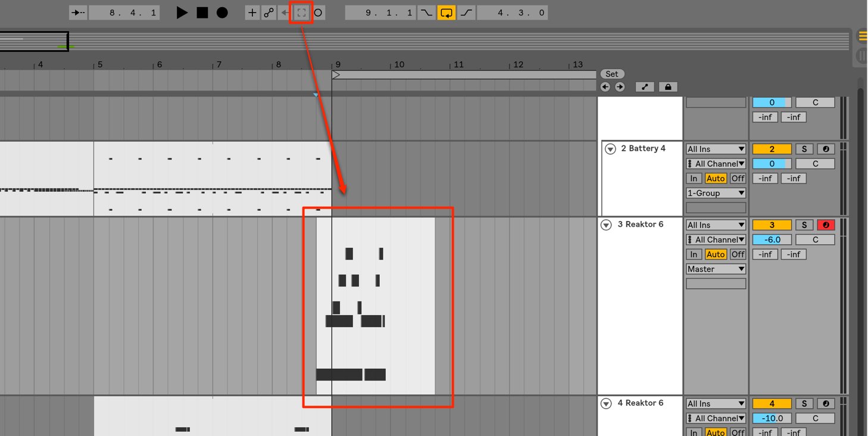Toggle the Automation Mode button
The height and width of the screenshot is (436, 868).
(645, 87)
